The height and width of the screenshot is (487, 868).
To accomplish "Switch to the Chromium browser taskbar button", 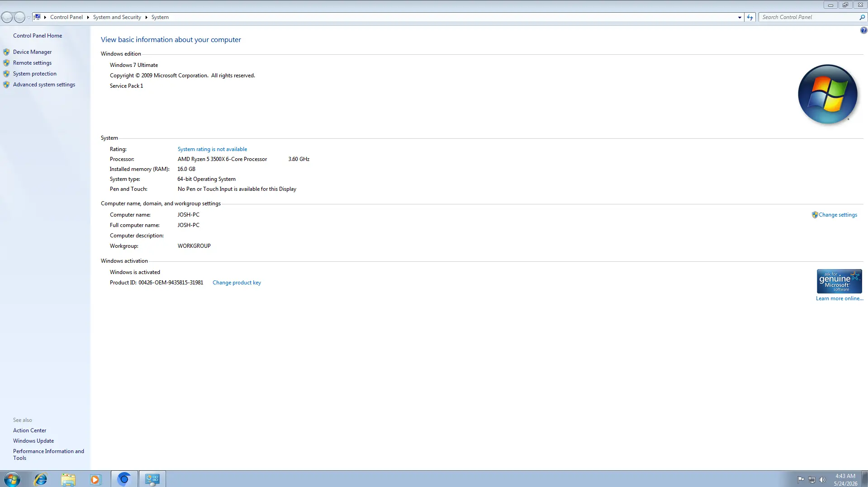I will tap(124, 479).
